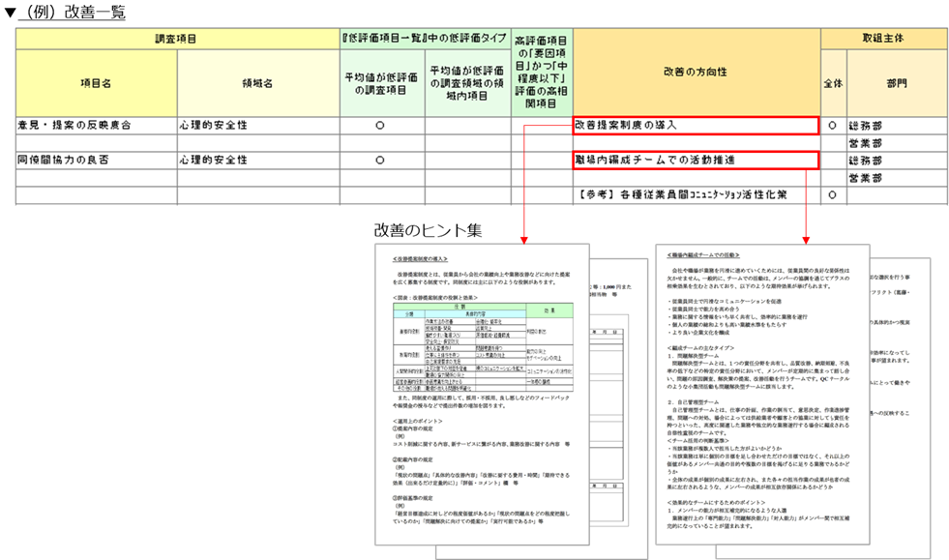Click the 改善のヒント集 heading
Image resolution: width=949 pixels, height=560 pixels.
(x=429, y=230)
